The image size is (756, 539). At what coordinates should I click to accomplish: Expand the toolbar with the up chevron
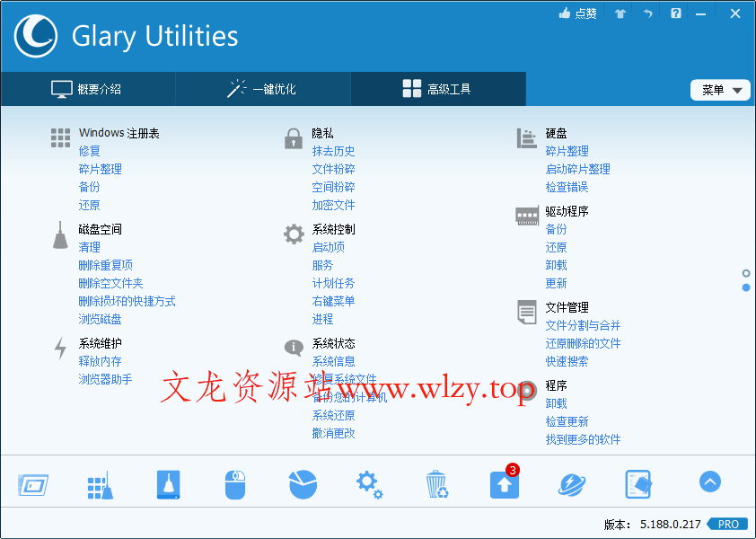pyautogui.click(x=710, y=482)
